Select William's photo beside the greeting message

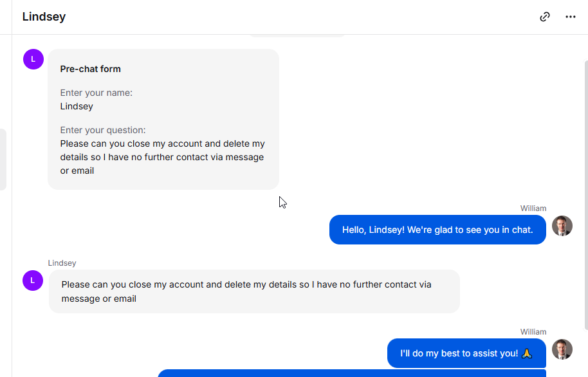[x=562, y=226]
